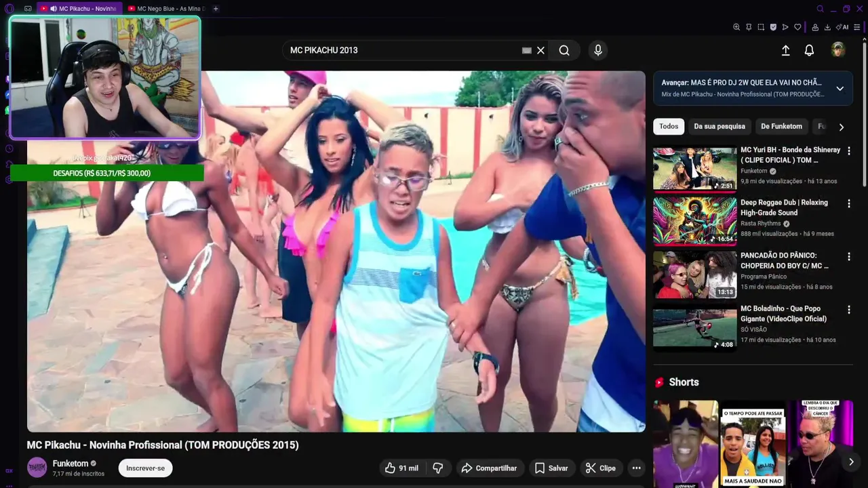
Task: Click the zoom magnifier icon in toolbar
Action: tap(736, 27)
